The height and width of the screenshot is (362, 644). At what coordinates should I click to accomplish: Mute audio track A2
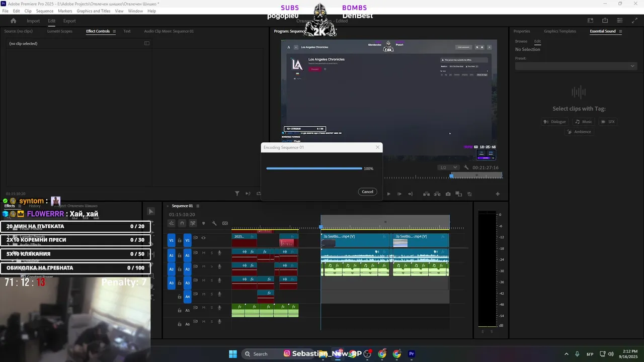[203, 266]
